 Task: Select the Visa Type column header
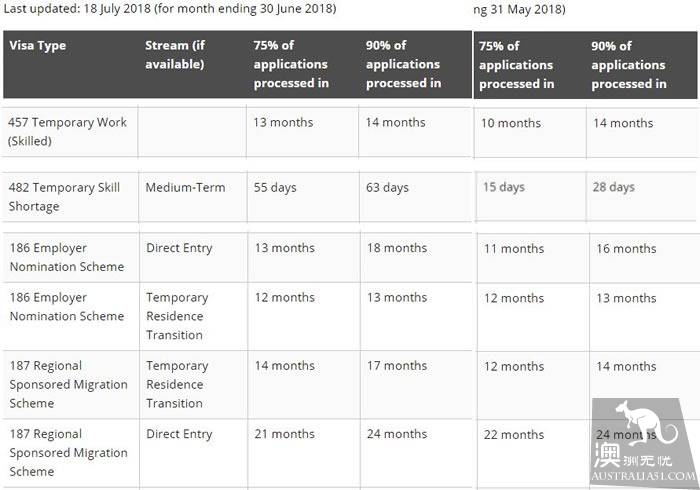[x=38, y=46]
